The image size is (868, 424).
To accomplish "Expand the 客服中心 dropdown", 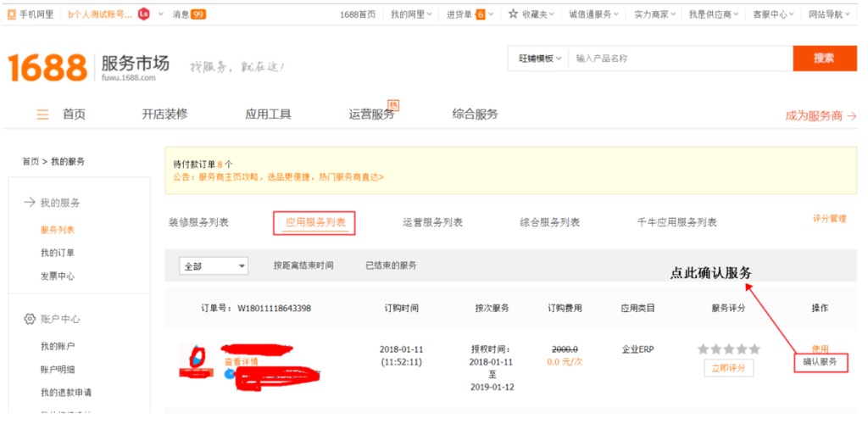I will [x=792, y=14].
